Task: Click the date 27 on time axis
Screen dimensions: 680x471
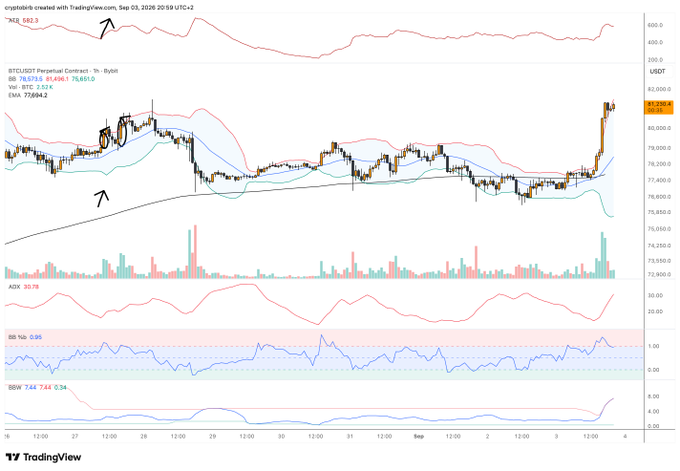Action: point(75,436)
